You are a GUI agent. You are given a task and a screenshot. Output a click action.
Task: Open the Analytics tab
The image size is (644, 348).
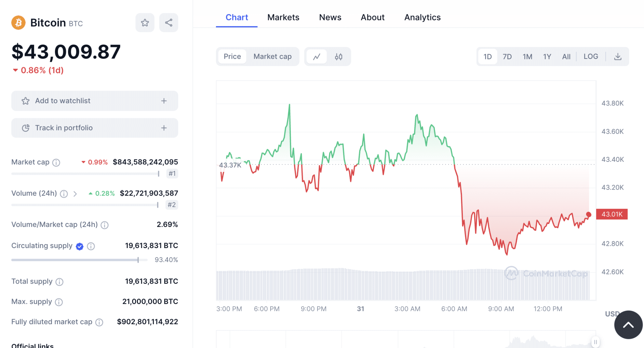point(423,17)
